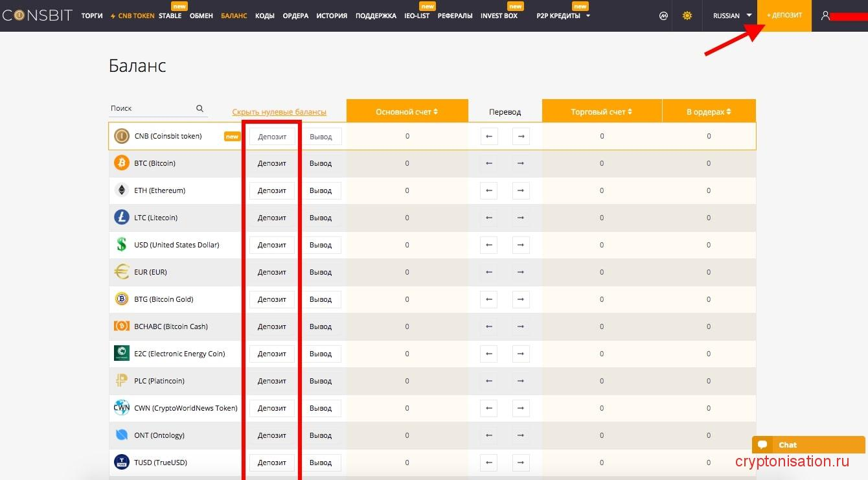Toggle the sun light theme switch
868x480 pixels.
tap(687, 16)
